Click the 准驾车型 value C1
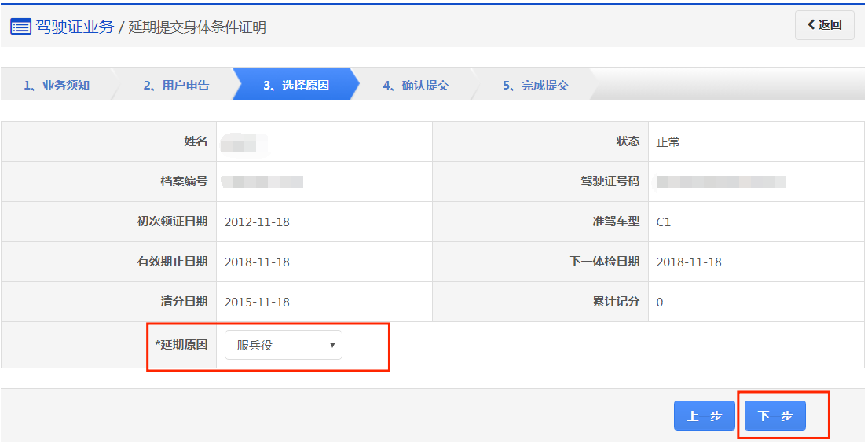 663,222
